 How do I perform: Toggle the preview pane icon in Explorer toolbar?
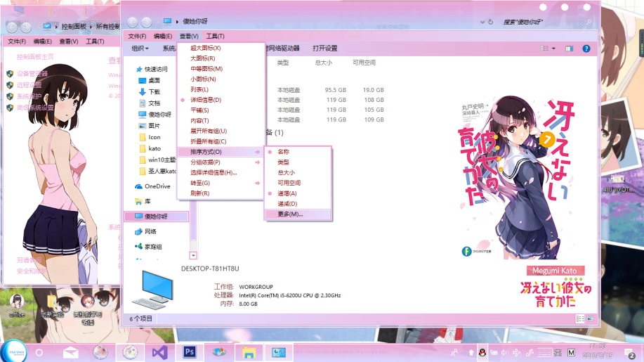pos(569,49)
